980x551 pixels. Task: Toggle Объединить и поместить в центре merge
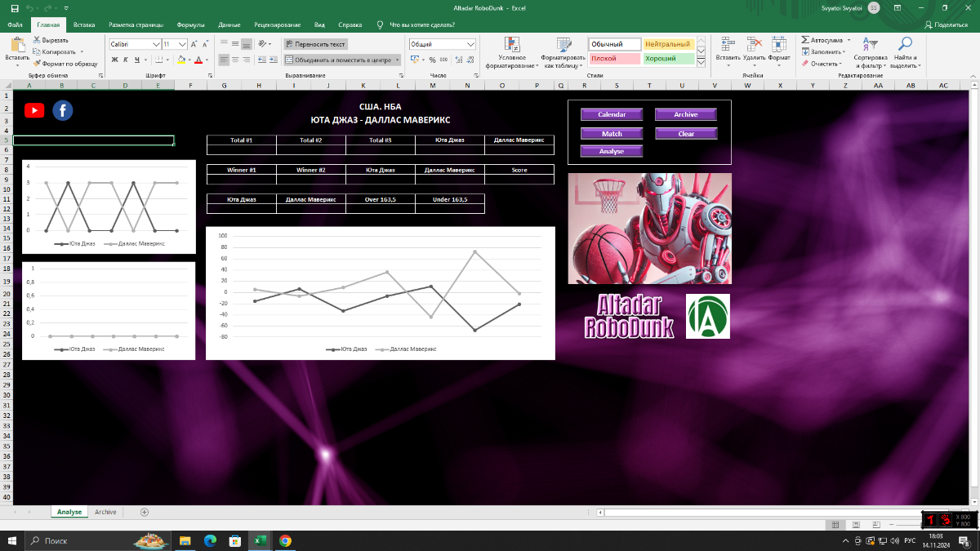point(341,60)
